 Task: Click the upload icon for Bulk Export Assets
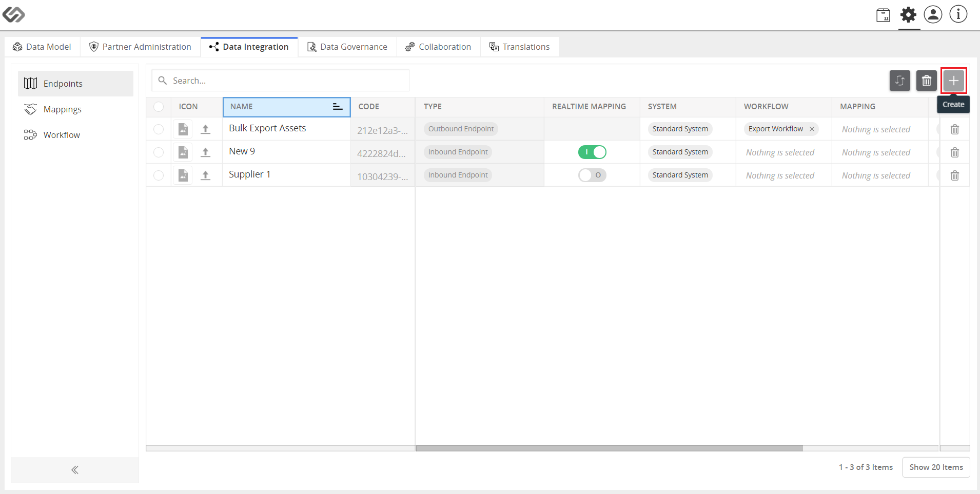pyautogui.click(x=206, y=129)
